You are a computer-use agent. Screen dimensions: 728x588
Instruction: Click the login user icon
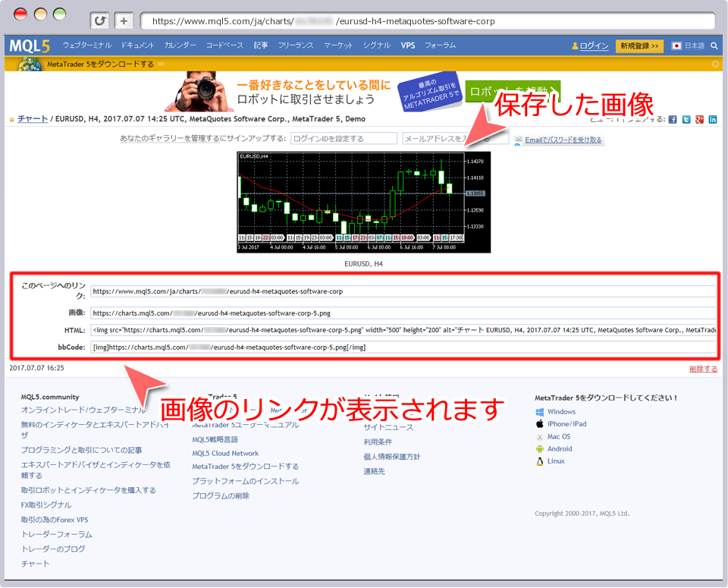pyautogui.click(x=575, y=46)
